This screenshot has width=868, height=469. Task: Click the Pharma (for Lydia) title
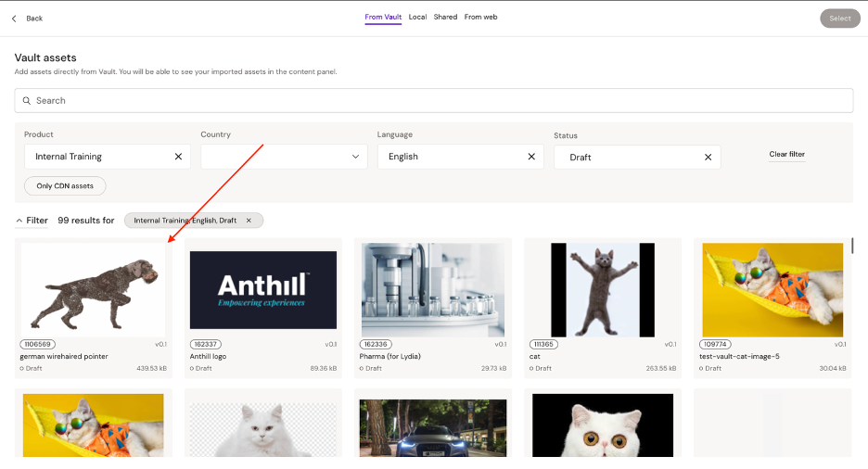tap(389, 356)
